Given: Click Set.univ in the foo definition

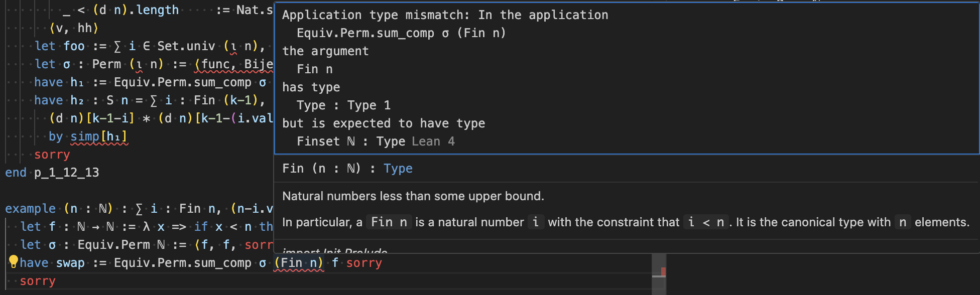Looking at the screenshot, I should (x=186, y=46).
